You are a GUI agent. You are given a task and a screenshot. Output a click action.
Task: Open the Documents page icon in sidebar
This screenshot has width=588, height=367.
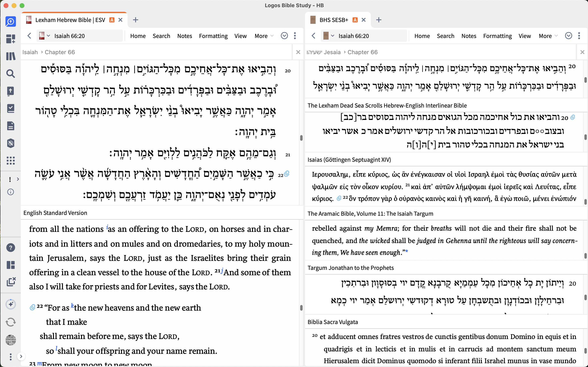(10, 126)
